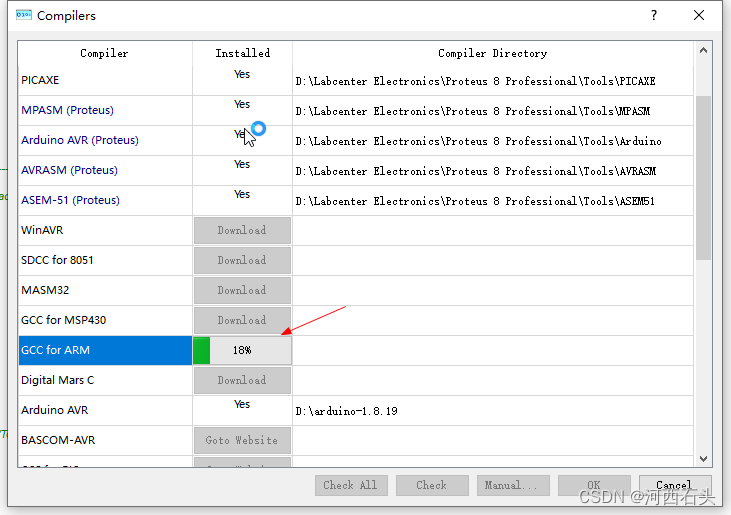Click the Yes status for MPASM (Proteus)
731x515 pixels.
pos(242,104)
